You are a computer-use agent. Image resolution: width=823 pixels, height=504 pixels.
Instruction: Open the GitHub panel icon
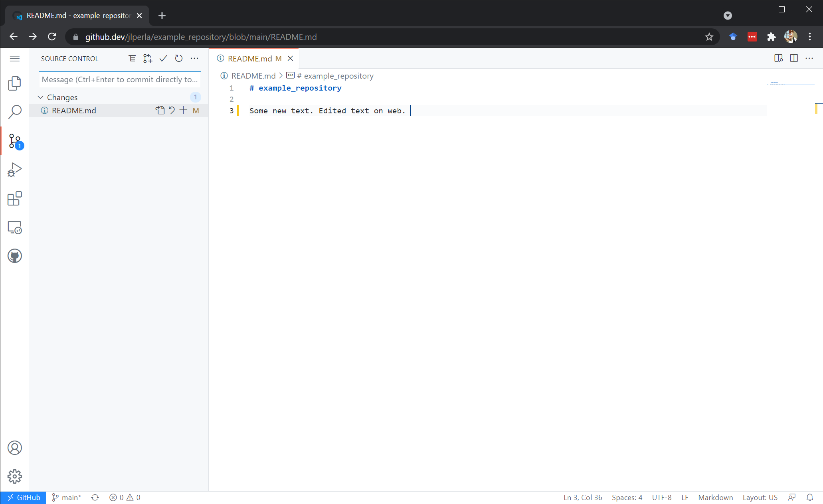15,256
